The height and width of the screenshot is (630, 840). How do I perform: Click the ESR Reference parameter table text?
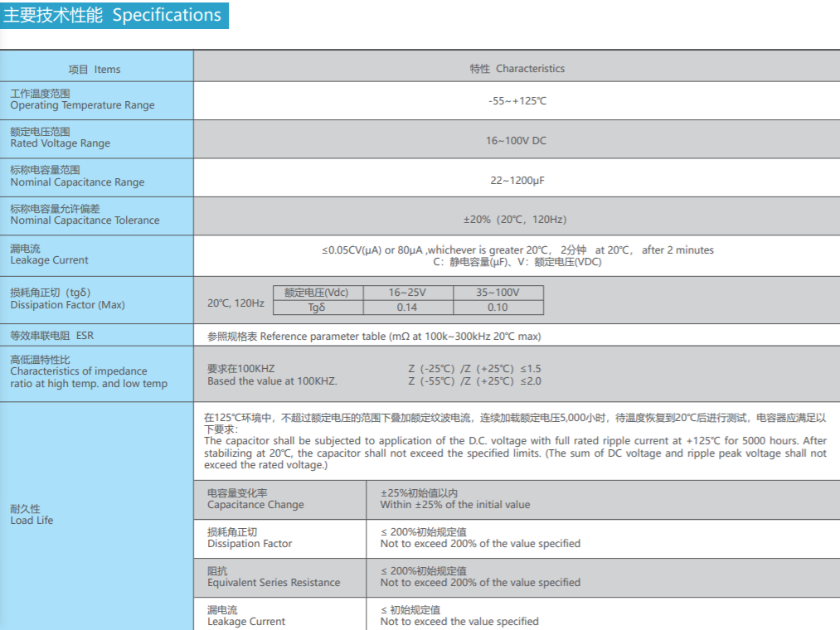[374, 337]
